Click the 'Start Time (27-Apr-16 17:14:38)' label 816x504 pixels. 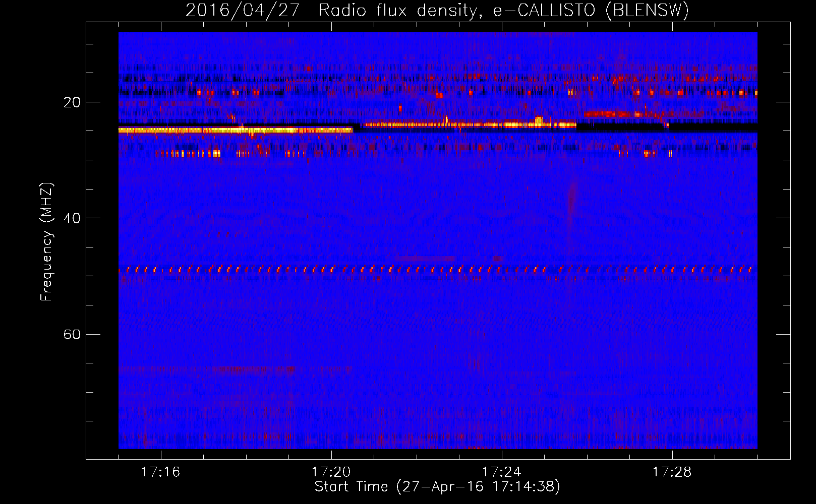[x=437, y=487]
